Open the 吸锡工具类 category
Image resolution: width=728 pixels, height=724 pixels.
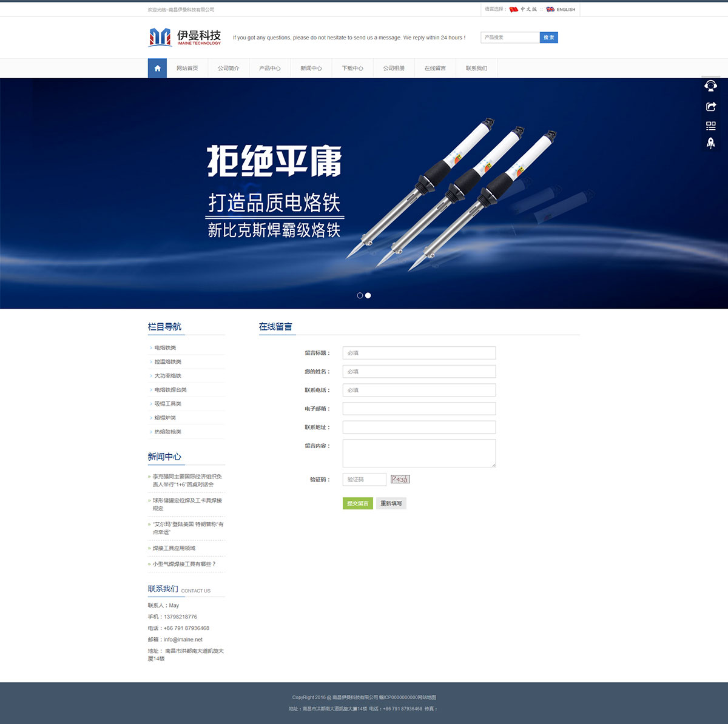coord(168,403)
